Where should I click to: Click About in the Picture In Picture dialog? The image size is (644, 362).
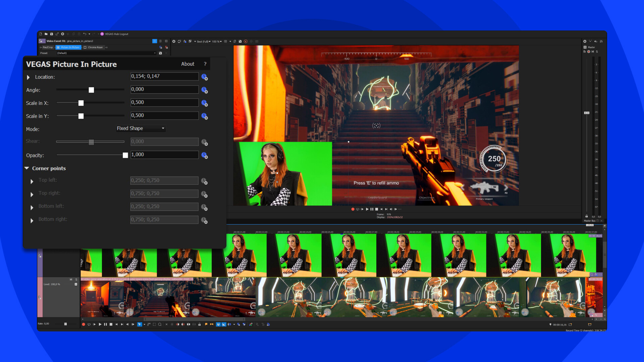pos(187,64)
